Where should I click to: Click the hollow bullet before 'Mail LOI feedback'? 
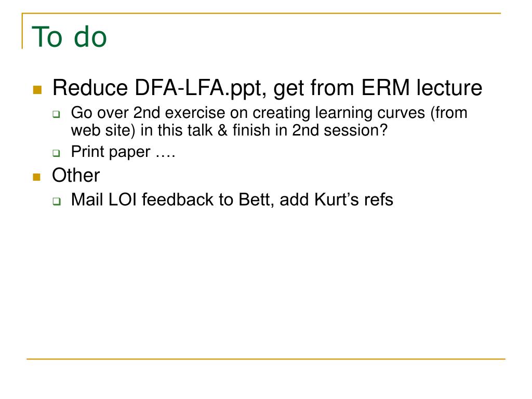click(x=57, y=201)
